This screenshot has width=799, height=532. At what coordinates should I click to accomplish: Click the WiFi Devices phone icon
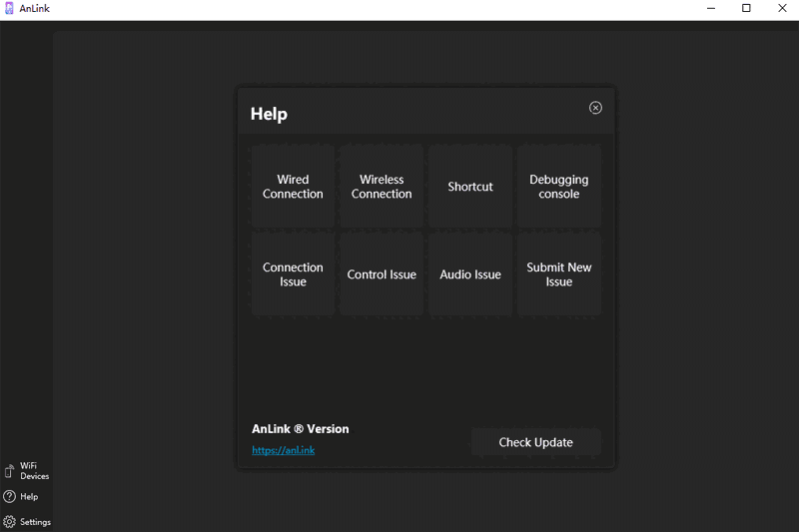click(x=9, y=471)
